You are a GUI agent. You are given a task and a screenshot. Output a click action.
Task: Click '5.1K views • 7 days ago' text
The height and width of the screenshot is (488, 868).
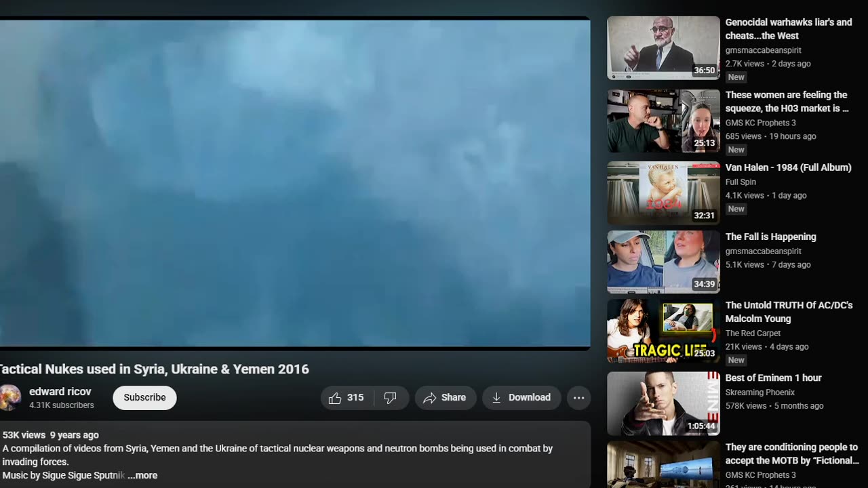(768, 264)
